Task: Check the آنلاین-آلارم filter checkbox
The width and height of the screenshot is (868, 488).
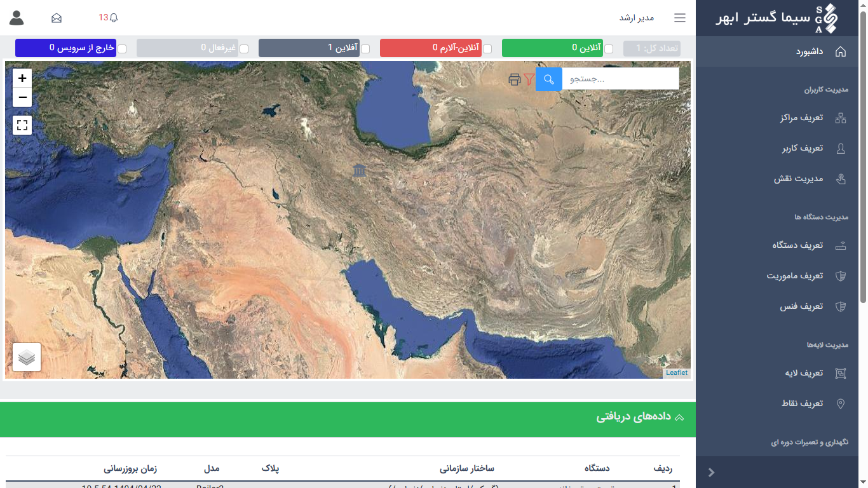Action: 487,49
